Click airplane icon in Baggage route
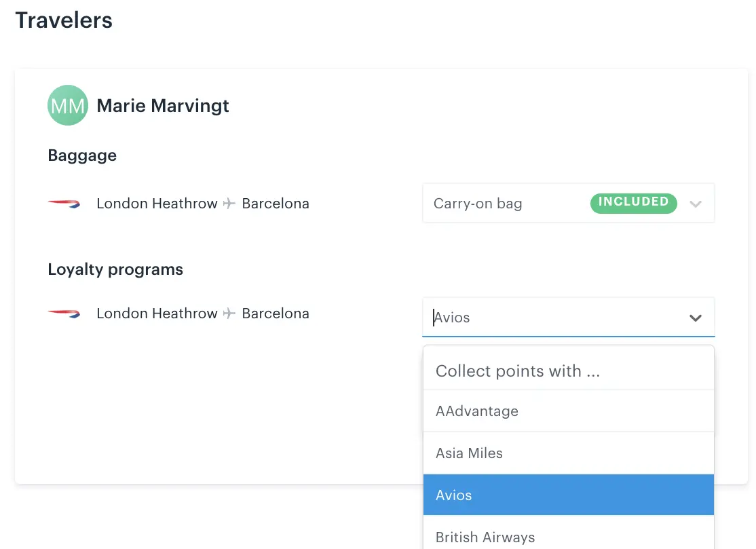Image resolution: width=756 pixels, height=549 pixels. pos(229,204)
